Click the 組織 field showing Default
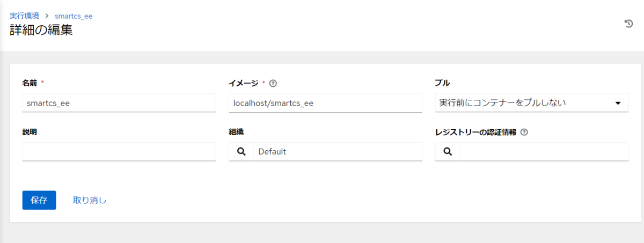 [x=338, y=152]
